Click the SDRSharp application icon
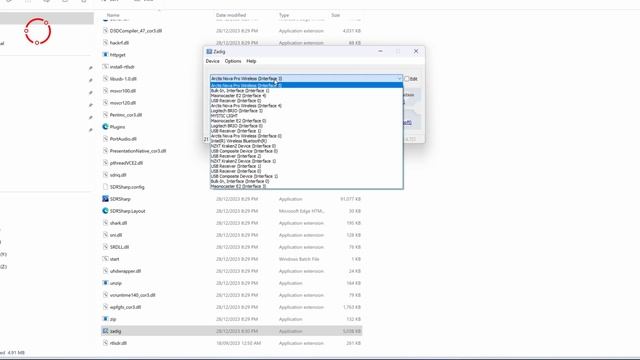 (x=105, y=199)
